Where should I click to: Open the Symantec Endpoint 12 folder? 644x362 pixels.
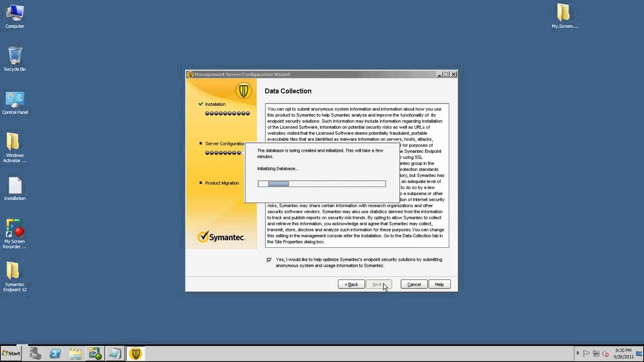(15, 277)
